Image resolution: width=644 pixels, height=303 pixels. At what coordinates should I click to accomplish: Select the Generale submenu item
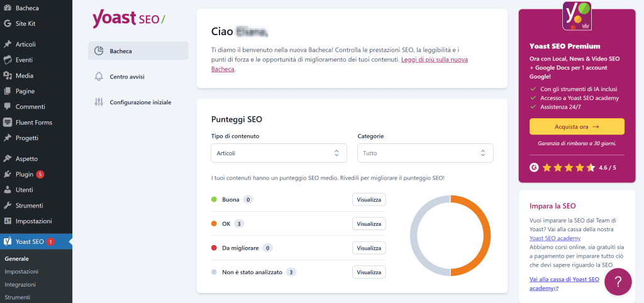(x=16, y=258)
